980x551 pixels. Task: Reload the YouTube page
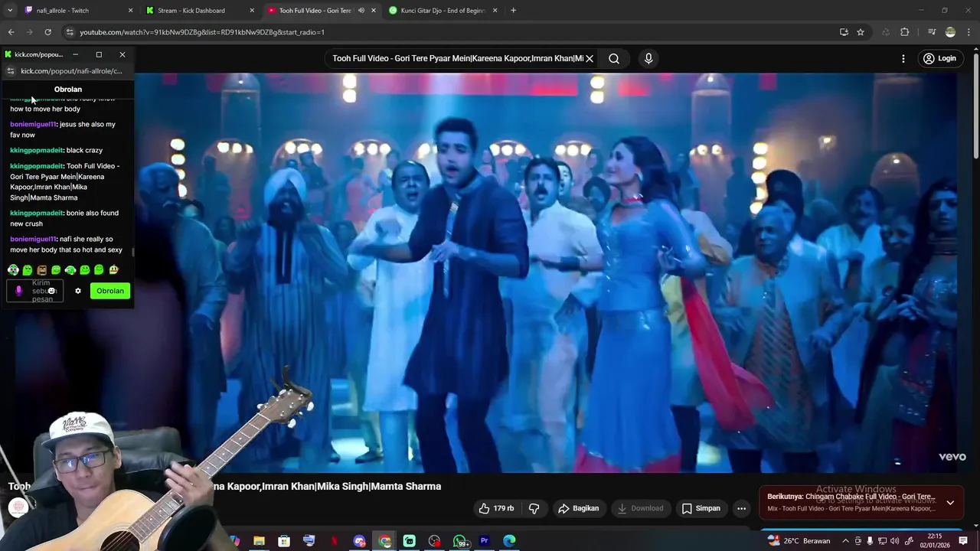coord(47,32)
